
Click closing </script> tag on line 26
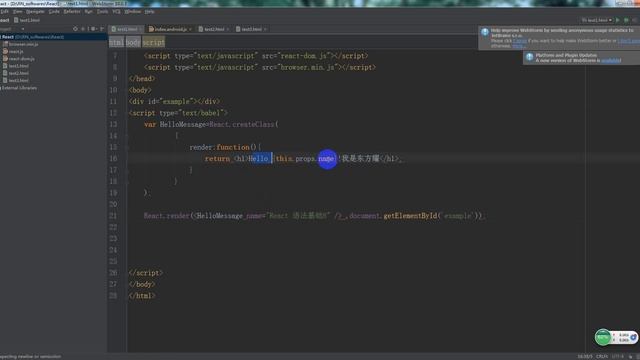[146, 273]
